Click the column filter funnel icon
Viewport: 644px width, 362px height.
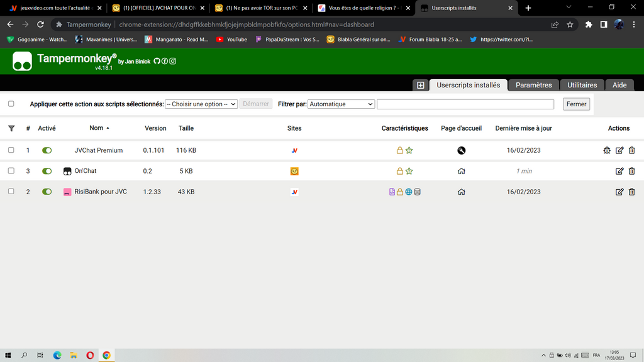coord(11,128)
